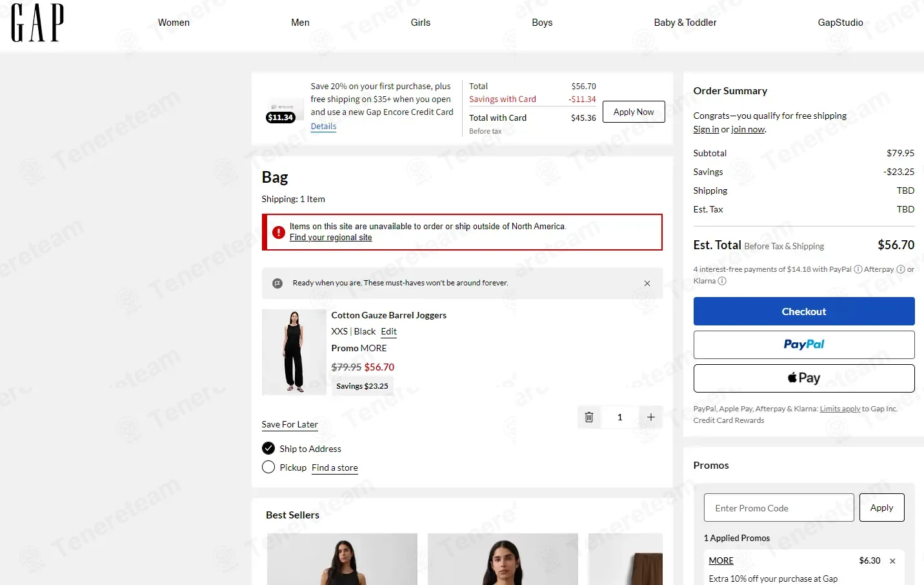Select the Pickup radio button
Viewport: 924px width, 585px height.
tap(268, 467)
